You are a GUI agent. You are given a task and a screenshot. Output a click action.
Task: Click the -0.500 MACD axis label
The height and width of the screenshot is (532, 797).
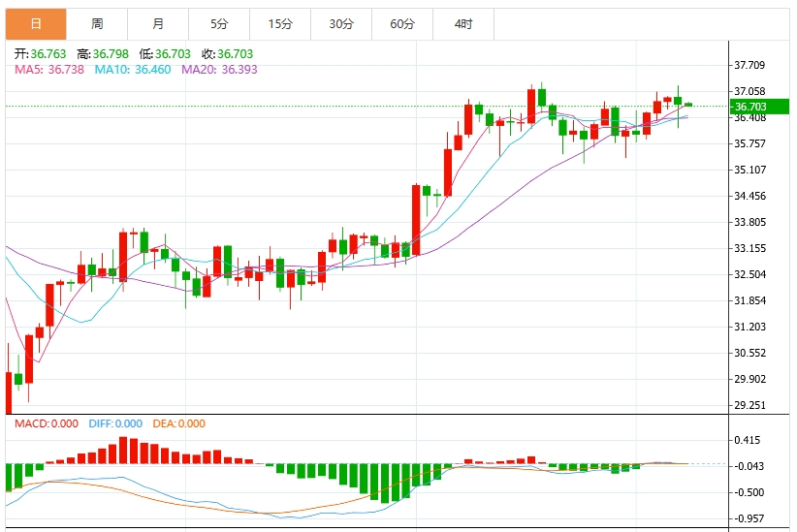[x=749, y=492]
